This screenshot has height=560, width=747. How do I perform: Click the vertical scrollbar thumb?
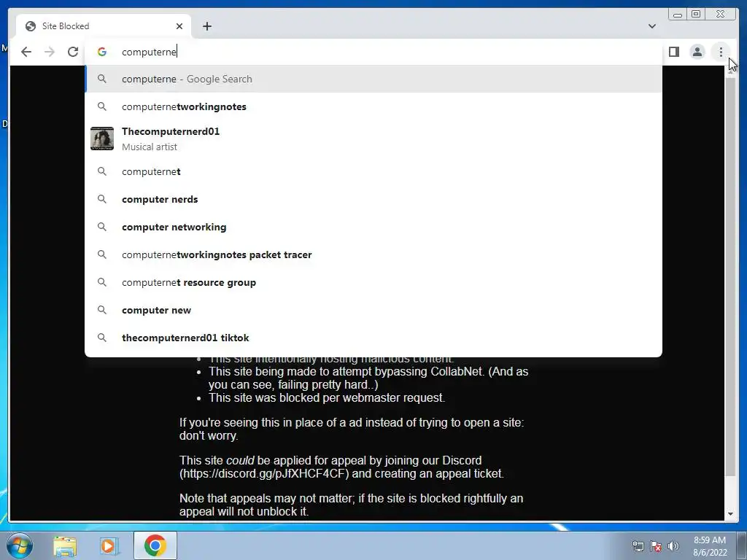(730, 276)
